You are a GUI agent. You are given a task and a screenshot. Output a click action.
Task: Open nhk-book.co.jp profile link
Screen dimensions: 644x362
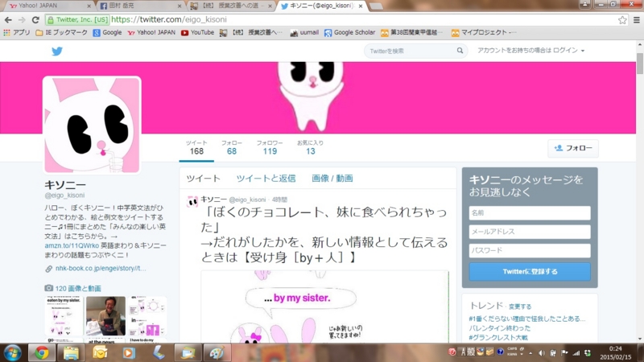click(x=101, y=269)
